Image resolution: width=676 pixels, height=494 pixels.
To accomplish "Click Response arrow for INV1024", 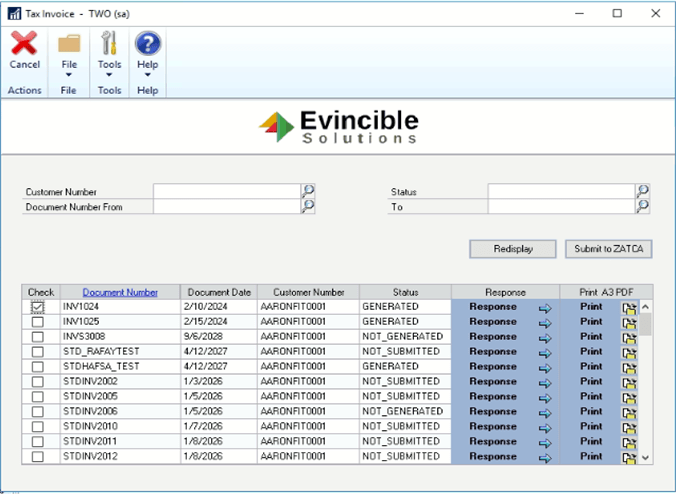I will pos(545,308).
